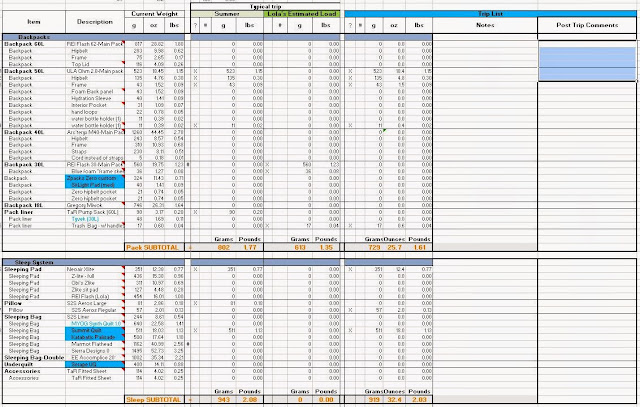The width and height of the screenshot is (640, 407).
Task: Click the Z-lite - full cell
Action: click(95, 276)
